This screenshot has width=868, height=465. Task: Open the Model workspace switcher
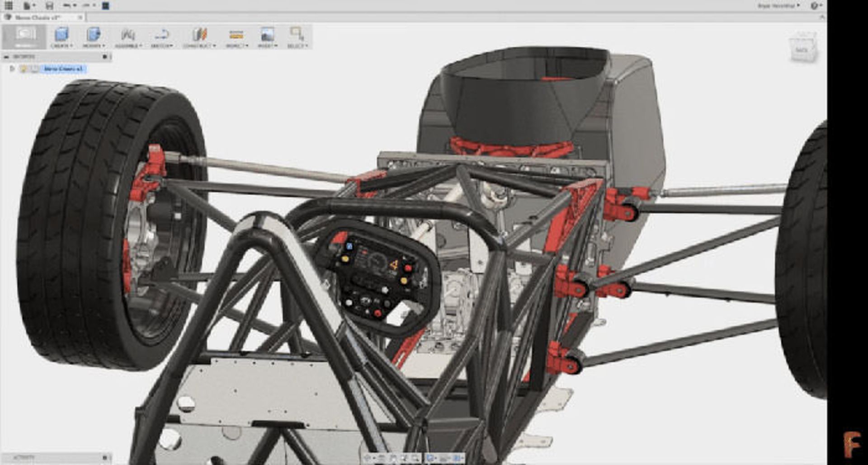[25, 37]
